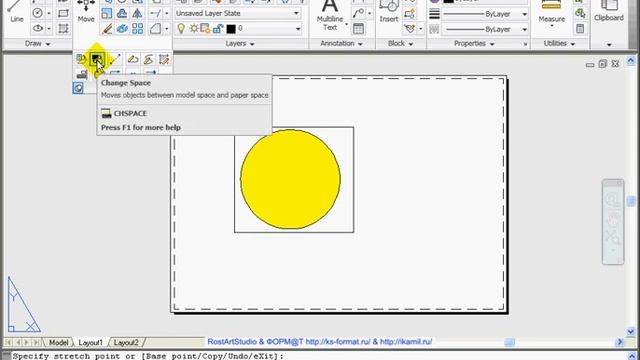Expand the Utilities panel title

[x=559, y=43]
